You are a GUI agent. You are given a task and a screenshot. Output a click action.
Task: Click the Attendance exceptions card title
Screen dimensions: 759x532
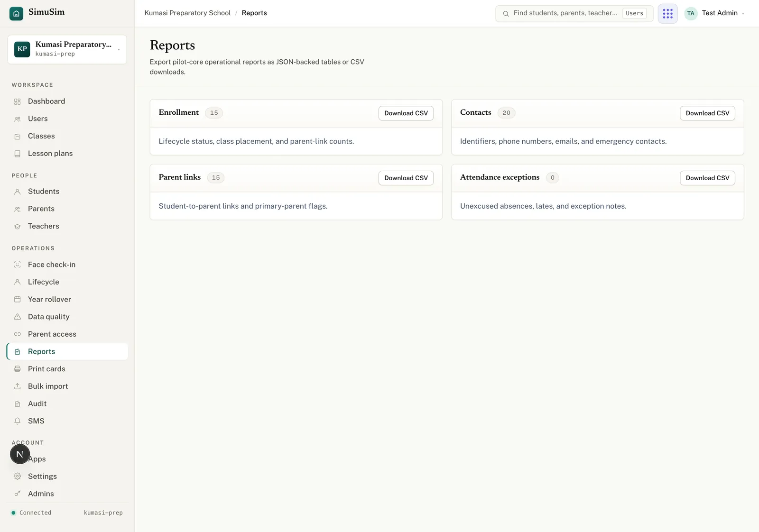500,177
